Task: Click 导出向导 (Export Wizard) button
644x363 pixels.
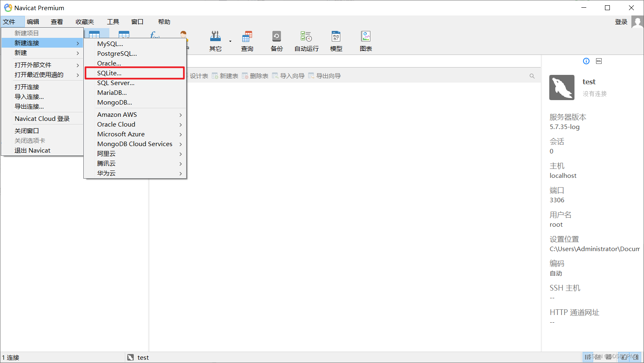Action: (x=324, y=76)
